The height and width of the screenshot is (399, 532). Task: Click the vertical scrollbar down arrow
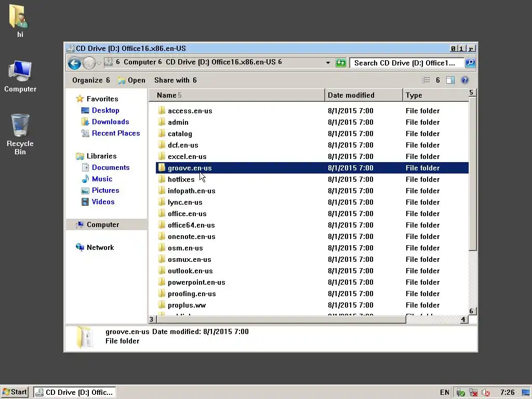click(472, 311)
